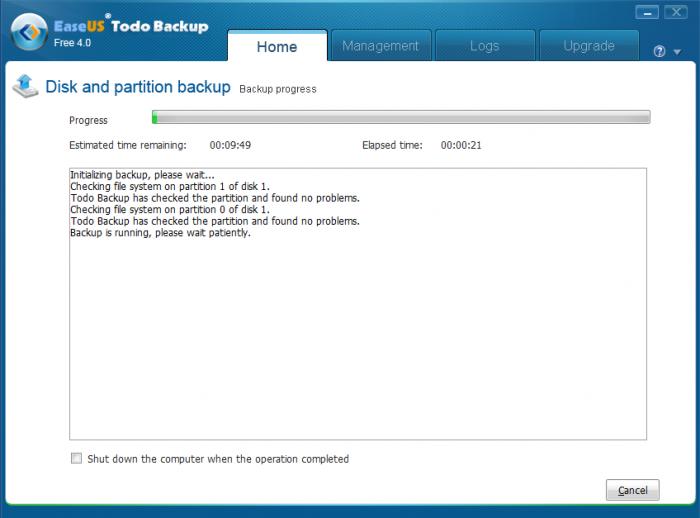Open the Logs tab

pyautogui.click(x=484, y=46)
